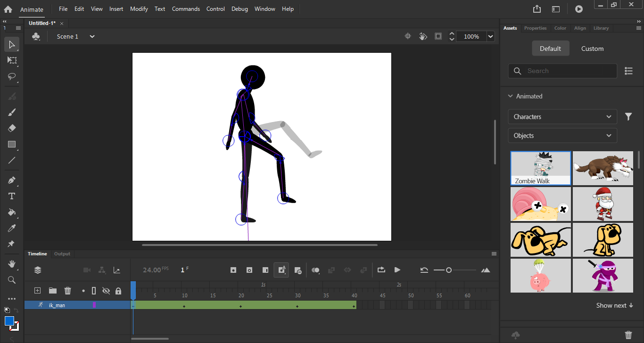Select the Eyedropper tool
Screen dimensions: 644x343
(x=11, y=228)
